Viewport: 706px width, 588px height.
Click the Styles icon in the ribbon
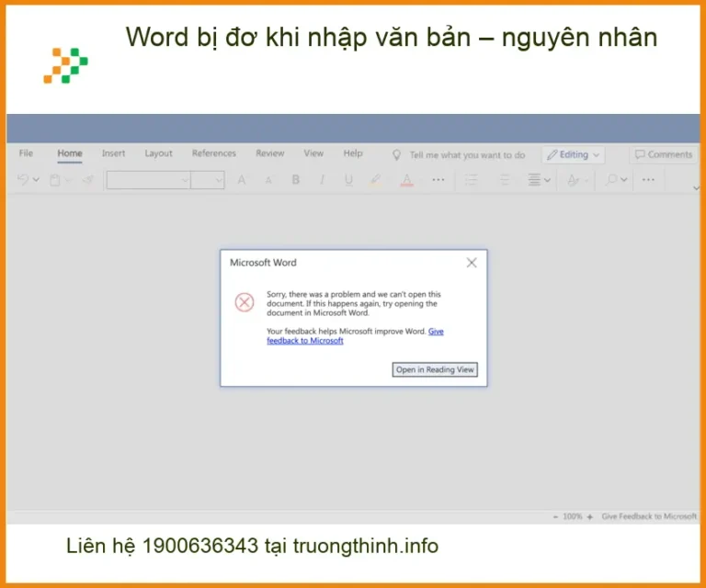click(x=574, y=180)
